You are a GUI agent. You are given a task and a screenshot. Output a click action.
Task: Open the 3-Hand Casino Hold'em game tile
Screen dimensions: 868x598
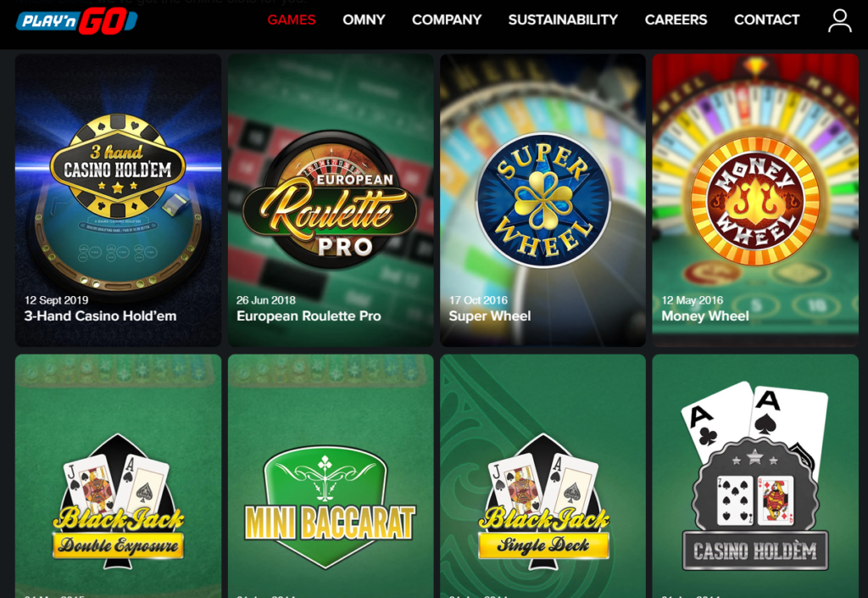coord(118,200)
